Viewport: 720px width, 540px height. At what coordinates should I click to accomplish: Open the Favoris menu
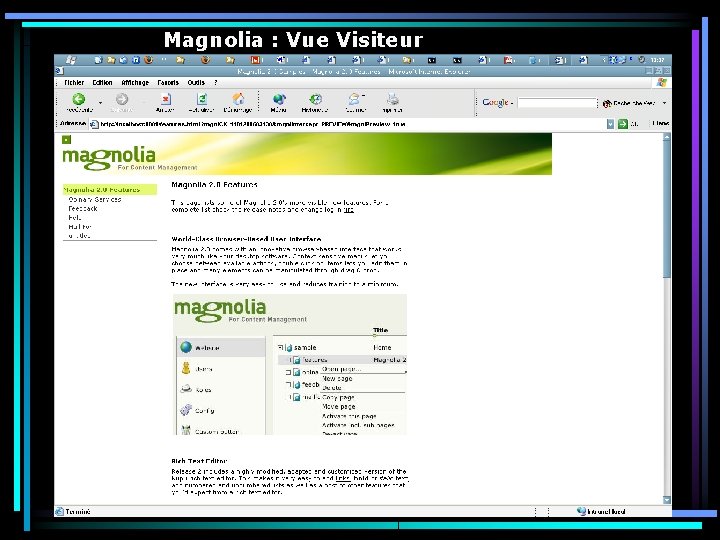[x=168, y=83]
